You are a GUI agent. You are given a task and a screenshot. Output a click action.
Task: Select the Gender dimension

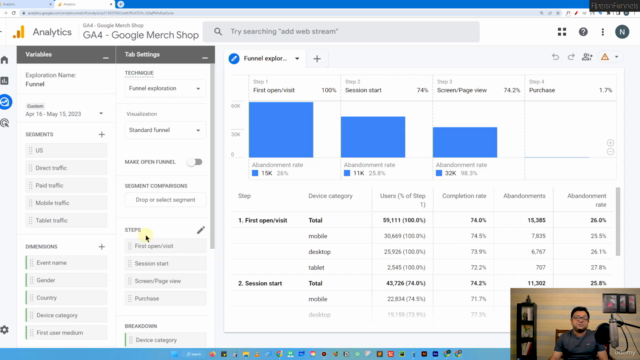(66, 280)
